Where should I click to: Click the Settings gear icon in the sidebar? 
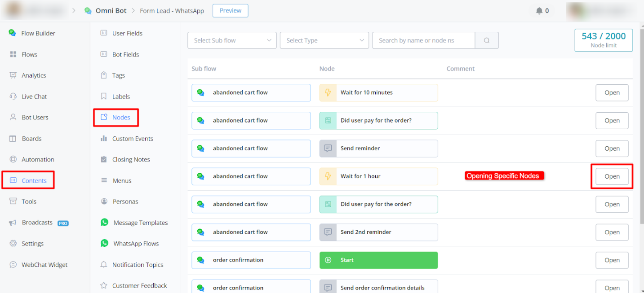(x=13, y=244)
